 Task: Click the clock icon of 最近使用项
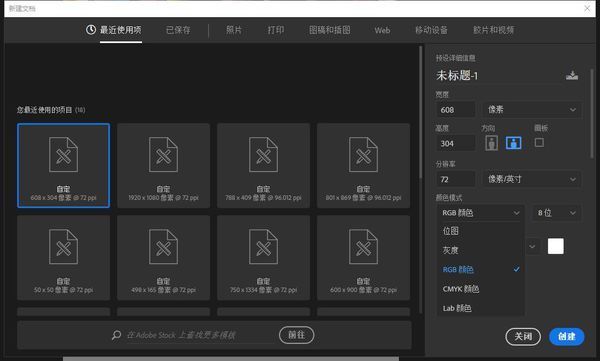tap(91, 29)
